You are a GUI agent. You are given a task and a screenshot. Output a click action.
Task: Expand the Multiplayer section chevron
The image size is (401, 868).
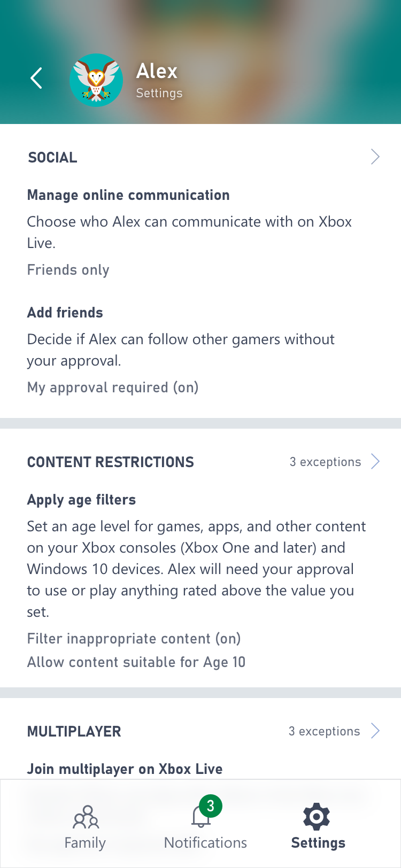(375, 731)
